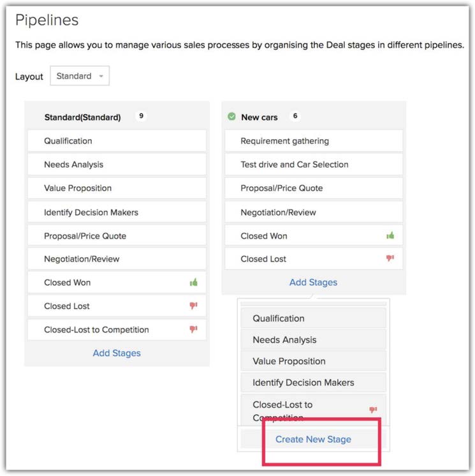
Task: Click red thumbs-down icon on Standard Closed Lost
Action: pos(193,306)
